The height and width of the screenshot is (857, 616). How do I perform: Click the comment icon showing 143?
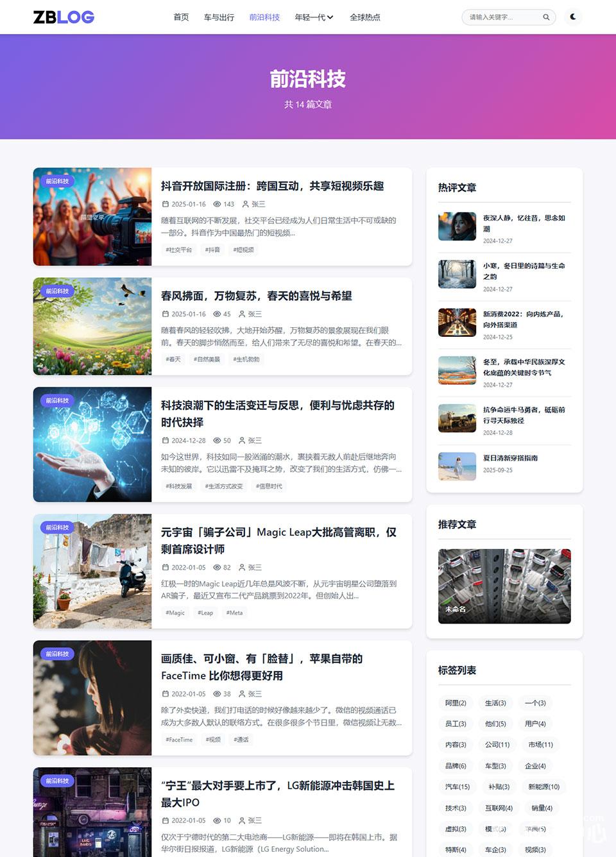(x=217, y=204)
